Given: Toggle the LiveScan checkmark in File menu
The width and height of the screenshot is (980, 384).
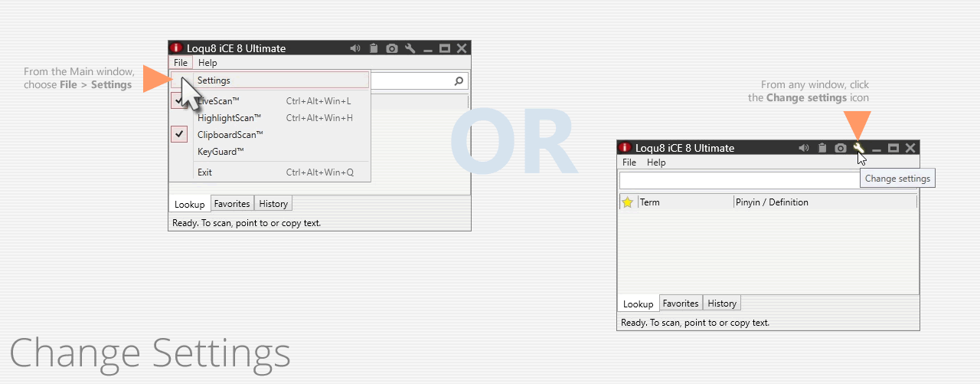Looking at the screenshot, I should (x=179, y=100).
